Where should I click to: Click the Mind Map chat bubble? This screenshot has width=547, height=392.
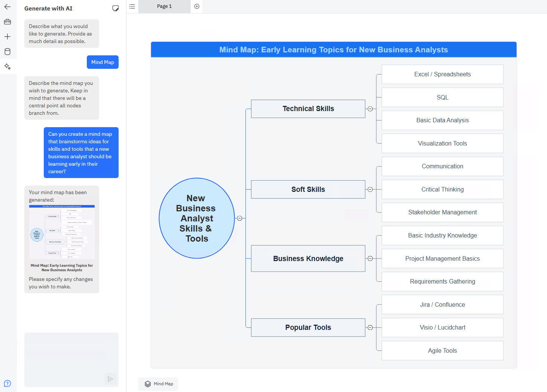point(103,62)
